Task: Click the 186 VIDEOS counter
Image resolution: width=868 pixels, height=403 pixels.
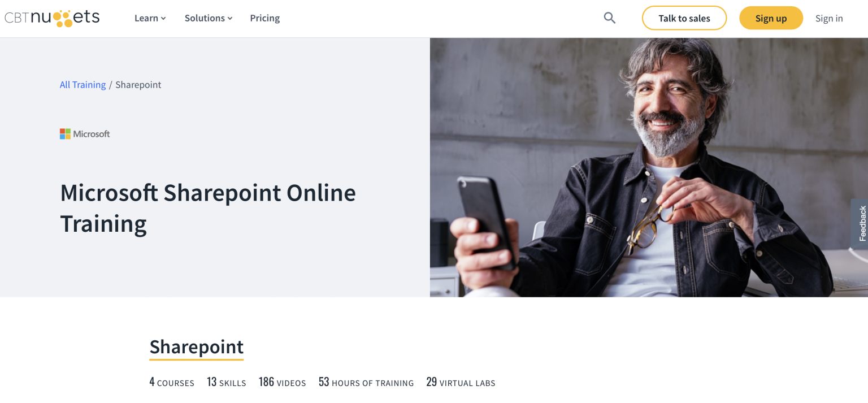Action: tap(282, 382)
